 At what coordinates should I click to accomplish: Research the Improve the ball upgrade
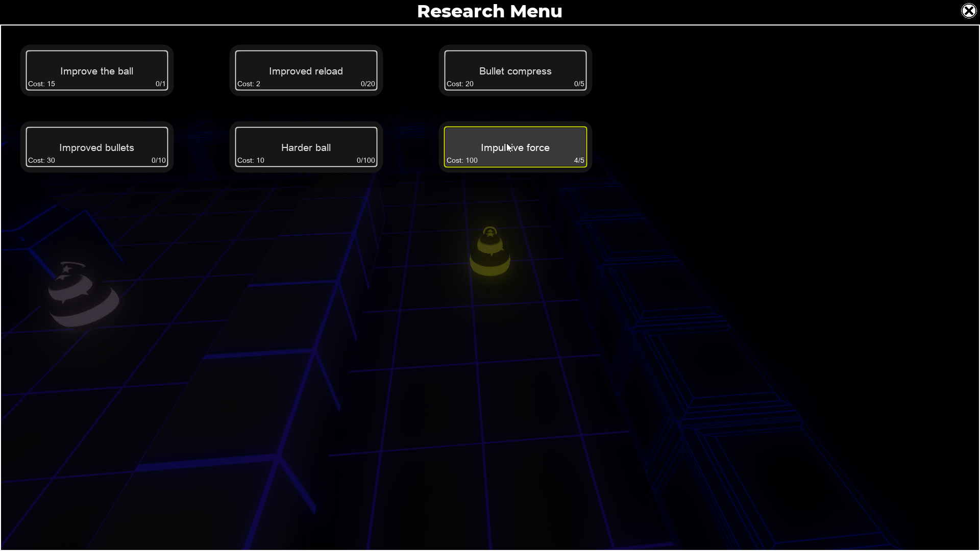coord(97,70)
